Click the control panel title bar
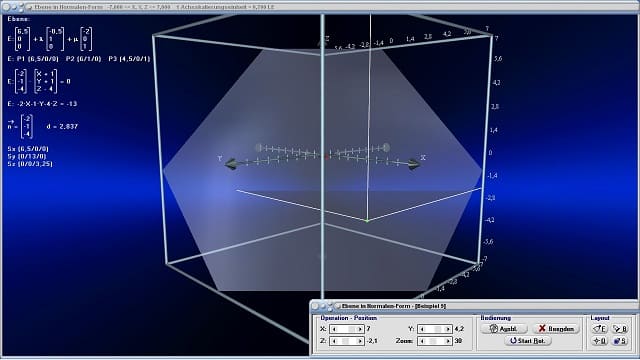This screenshot has width=640, height=360. (474, 306)
